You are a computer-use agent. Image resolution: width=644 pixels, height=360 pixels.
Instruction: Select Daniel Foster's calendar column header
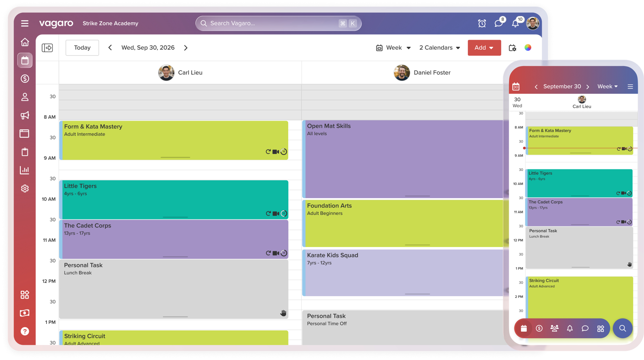click(422, 72)
